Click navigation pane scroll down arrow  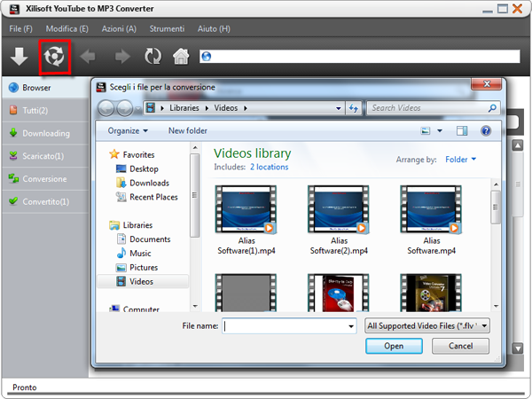195,306
